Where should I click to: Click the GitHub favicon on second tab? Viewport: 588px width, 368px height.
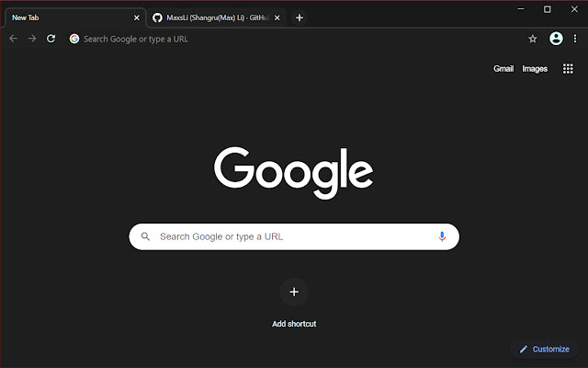tap(157, 17)
